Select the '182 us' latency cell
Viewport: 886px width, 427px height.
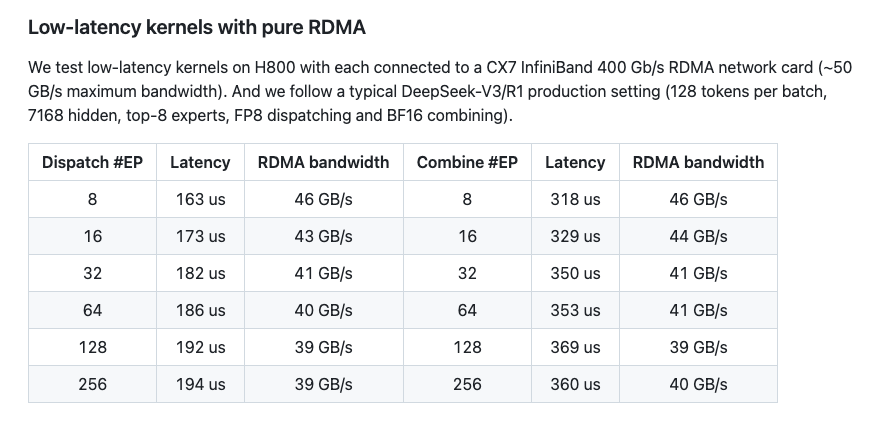[x=200, y=273]
